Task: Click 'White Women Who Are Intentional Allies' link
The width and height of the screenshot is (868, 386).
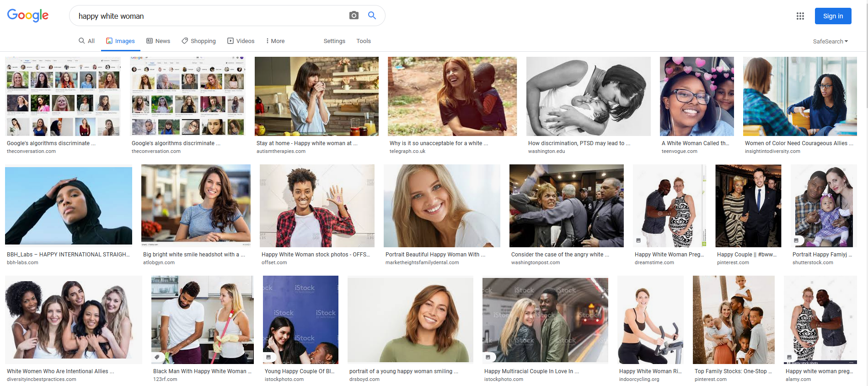Action: (x=60, y=371)
